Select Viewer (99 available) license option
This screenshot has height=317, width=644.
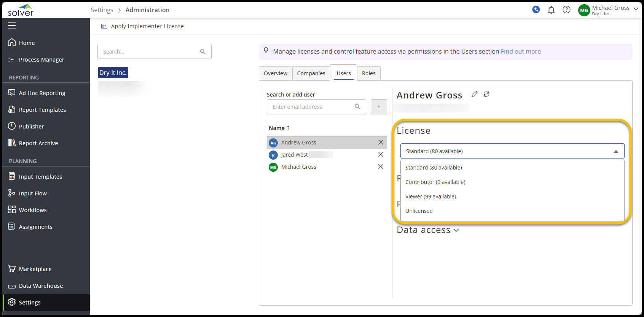coord(430,197)
